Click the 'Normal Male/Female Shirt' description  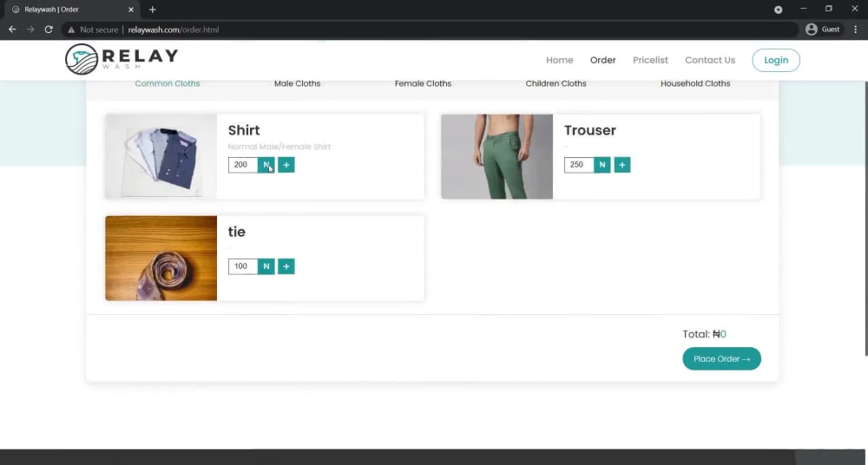click(279, 147)
